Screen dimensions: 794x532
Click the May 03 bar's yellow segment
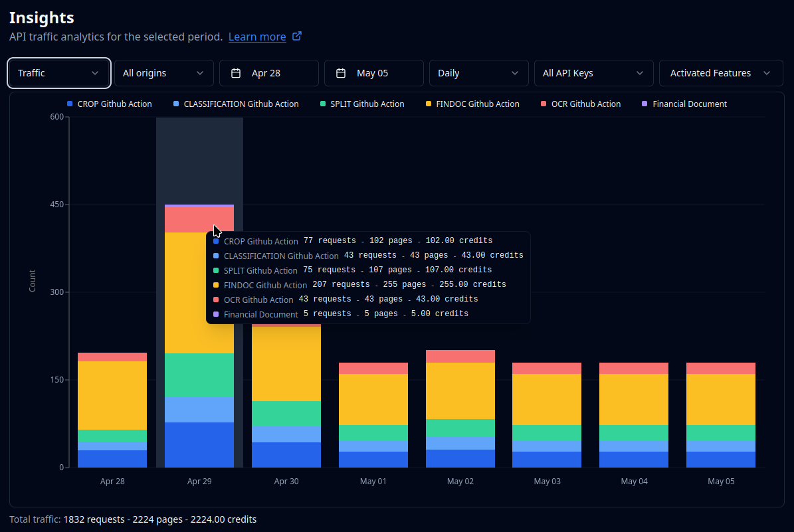(x=547, y=399)
